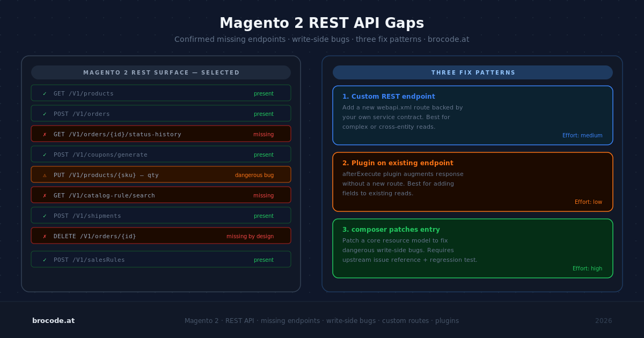Click the checkmark icon beside POST /V1/salesRules
Screen dimensions: 644x338
coord(45,260)
